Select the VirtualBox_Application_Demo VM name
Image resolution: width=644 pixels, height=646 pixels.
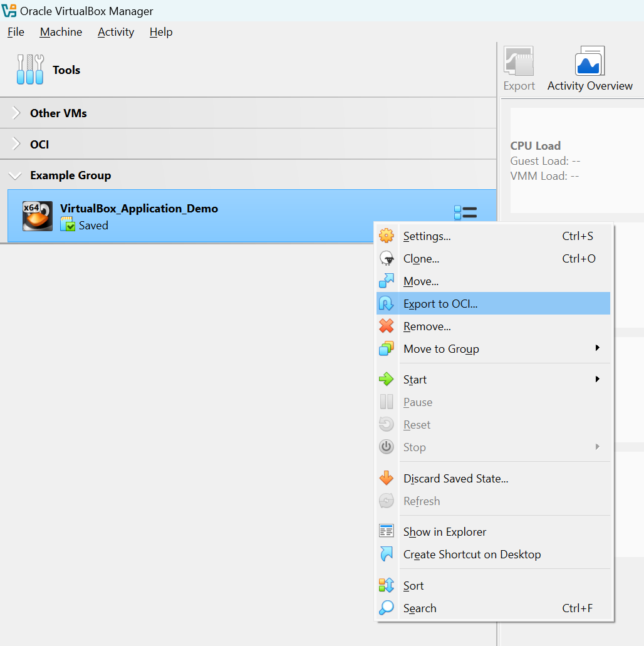click(139, 209)
